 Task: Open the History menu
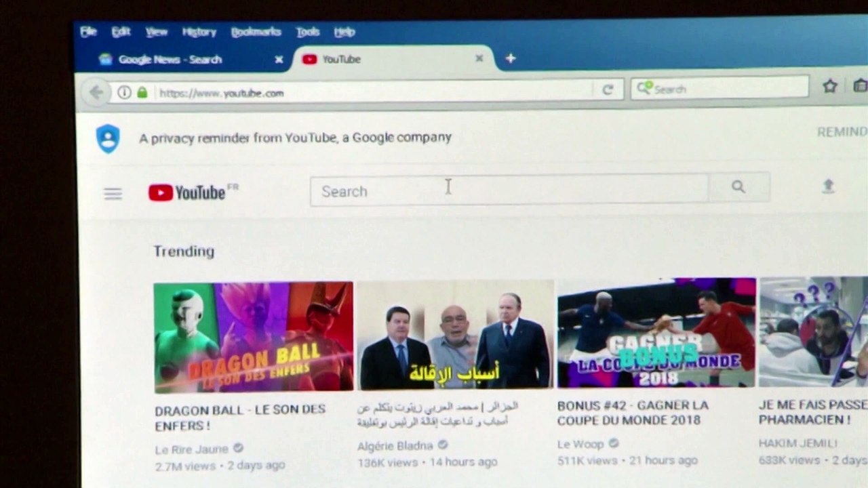199,32
